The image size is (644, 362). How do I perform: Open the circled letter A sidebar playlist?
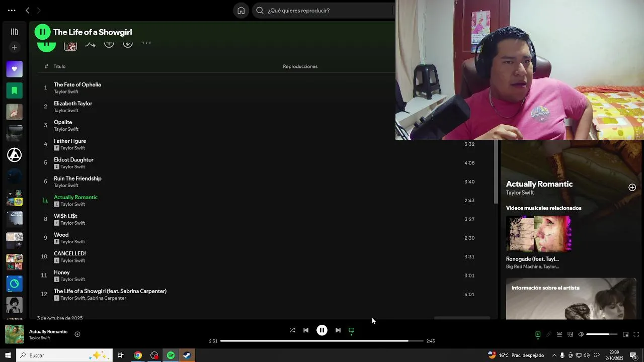pos(14,155)
